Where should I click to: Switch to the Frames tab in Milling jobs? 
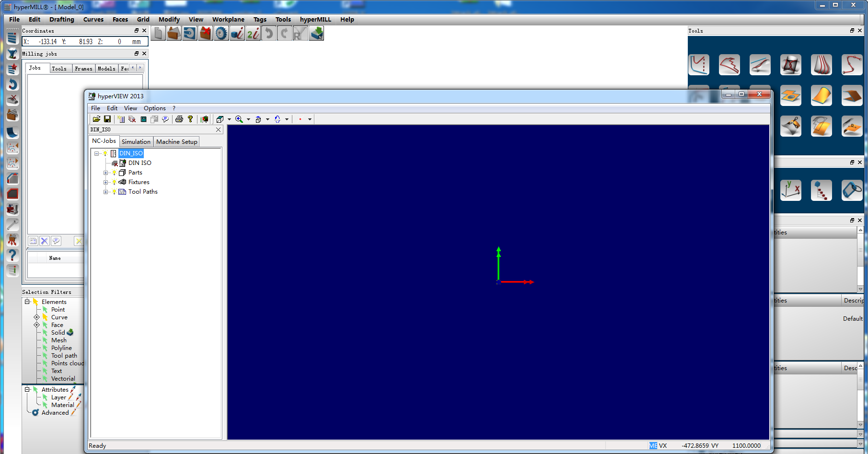tap(83, 69)
